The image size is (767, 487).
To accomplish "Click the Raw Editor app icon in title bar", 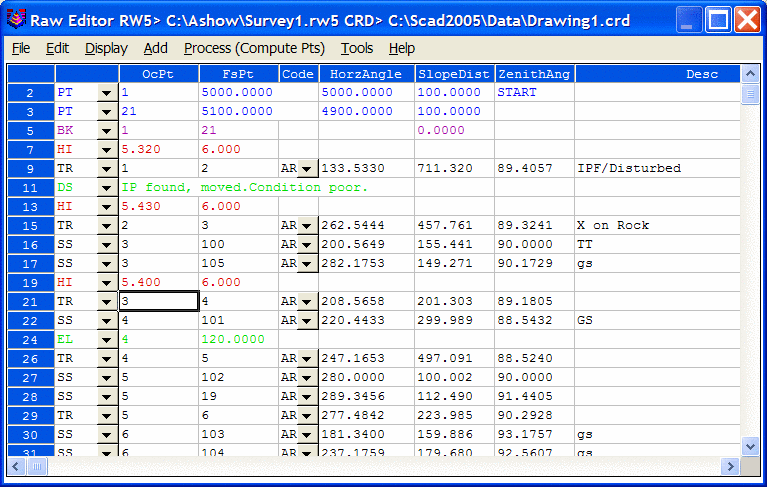I will (15, 19).
